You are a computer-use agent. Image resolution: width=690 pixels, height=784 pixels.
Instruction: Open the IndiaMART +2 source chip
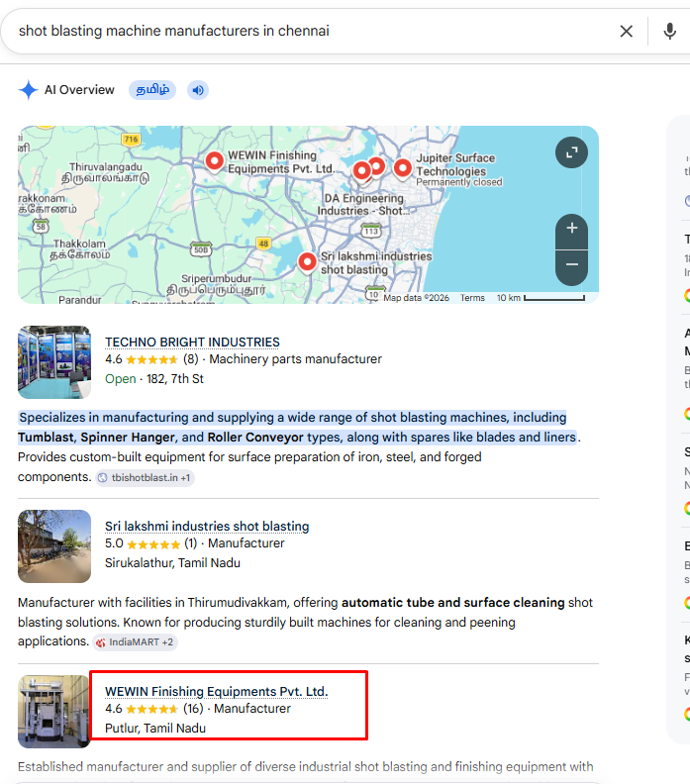click(x=136, y=642)
